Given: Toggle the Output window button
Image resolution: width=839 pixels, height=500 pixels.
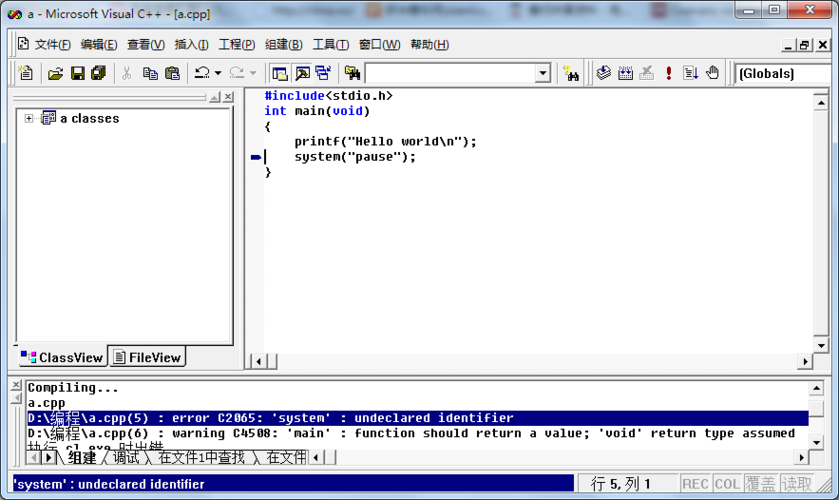Looking at the screenshot, I should 301,73.
